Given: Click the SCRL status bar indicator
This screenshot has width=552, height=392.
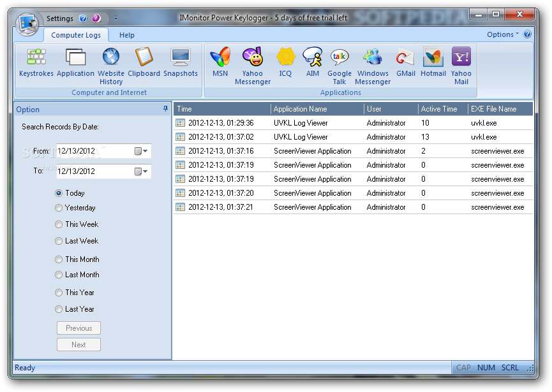Looking at the screenshot, I should click(x=510, y=368).
